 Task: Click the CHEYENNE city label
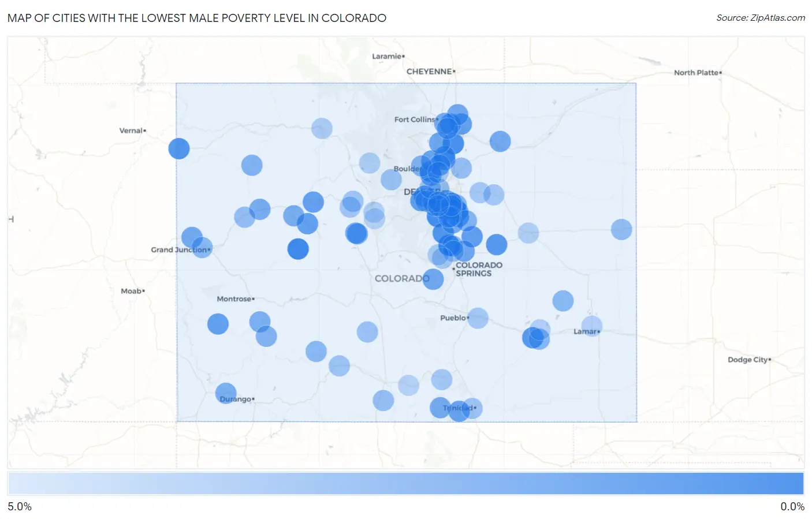click(x=429, y=72)
